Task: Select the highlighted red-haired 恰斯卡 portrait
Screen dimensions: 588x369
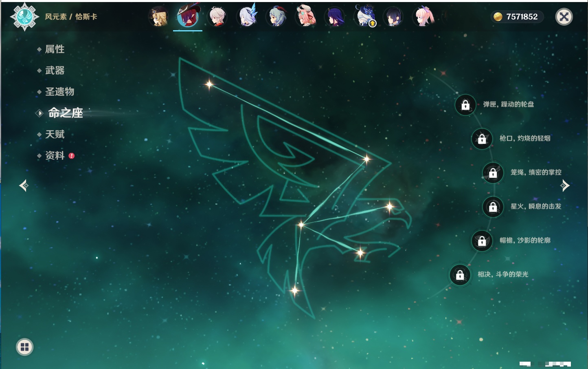Action: [x=188, y=16]
